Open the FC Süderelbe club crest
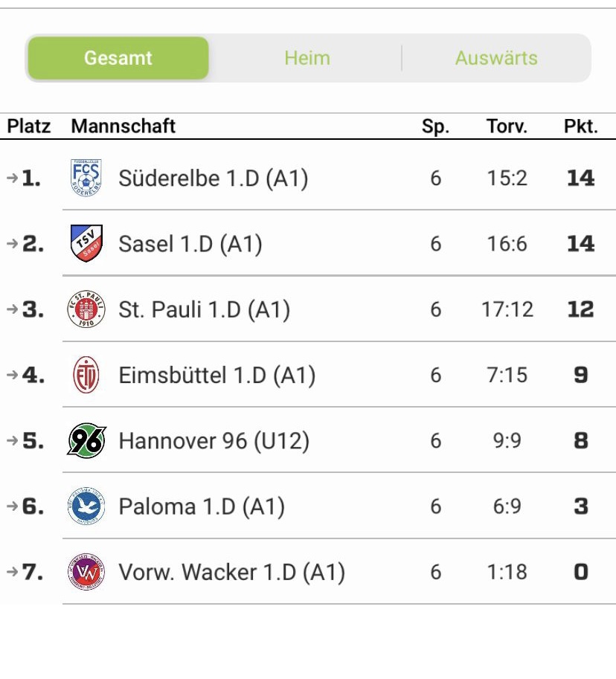This screenshot has height=679, width=616. 86,178
